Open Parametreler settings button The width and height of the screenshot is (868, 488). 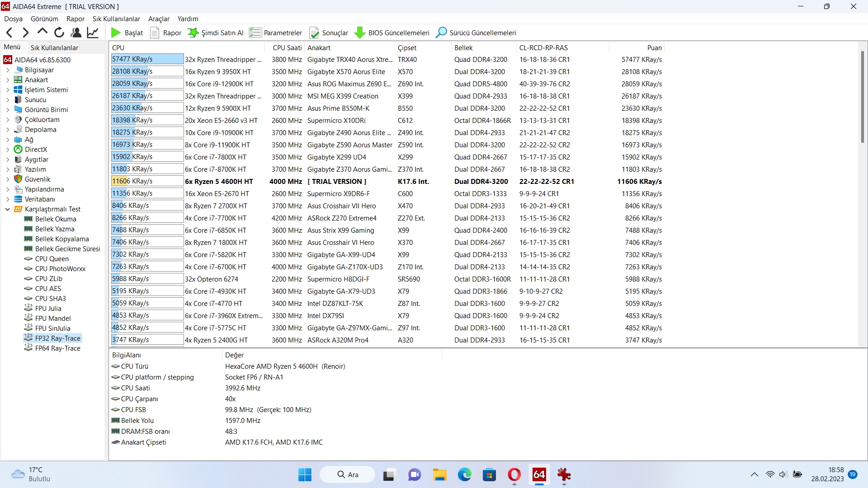276,33
